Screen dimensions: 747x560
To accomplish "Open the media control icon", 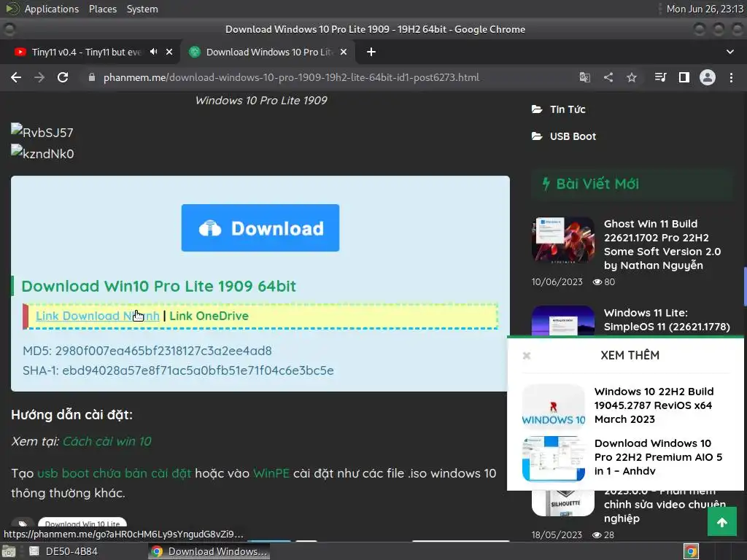I will pos(660,77).
